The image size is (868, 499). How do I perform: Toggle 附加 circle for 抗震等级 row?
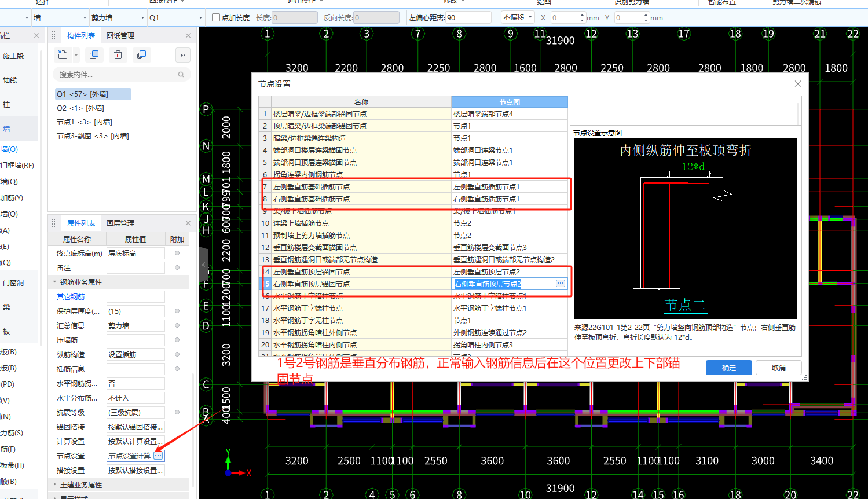coord(177,412)
